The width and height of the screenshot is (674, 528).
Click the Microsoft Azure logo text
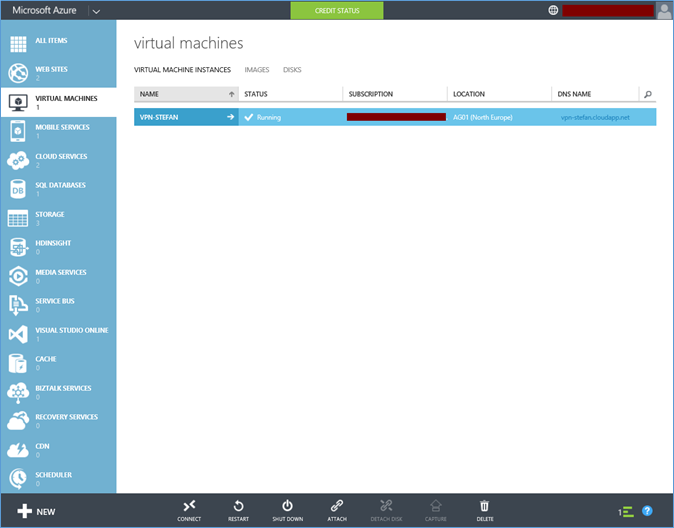pyautogui.click(x=44, y=10)
